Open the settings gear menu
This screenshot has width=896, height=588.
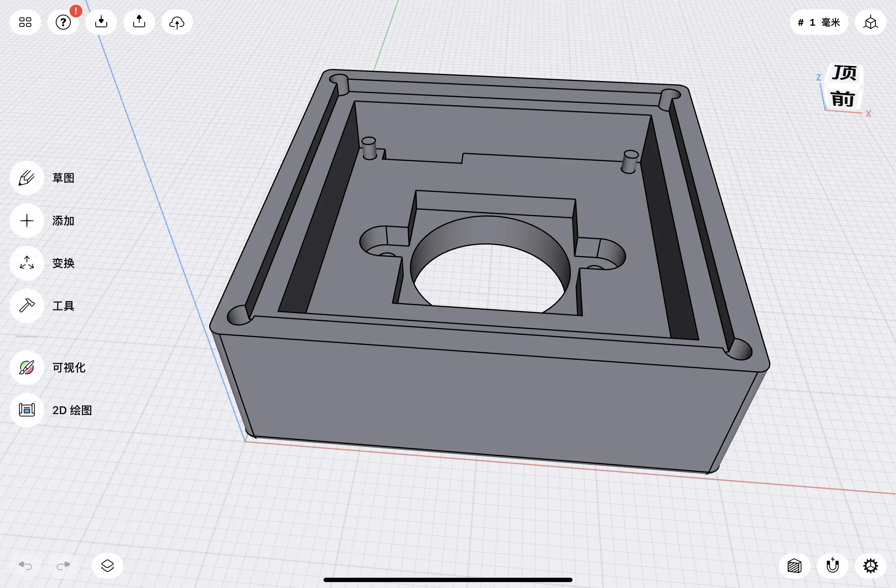coord(870,565)
